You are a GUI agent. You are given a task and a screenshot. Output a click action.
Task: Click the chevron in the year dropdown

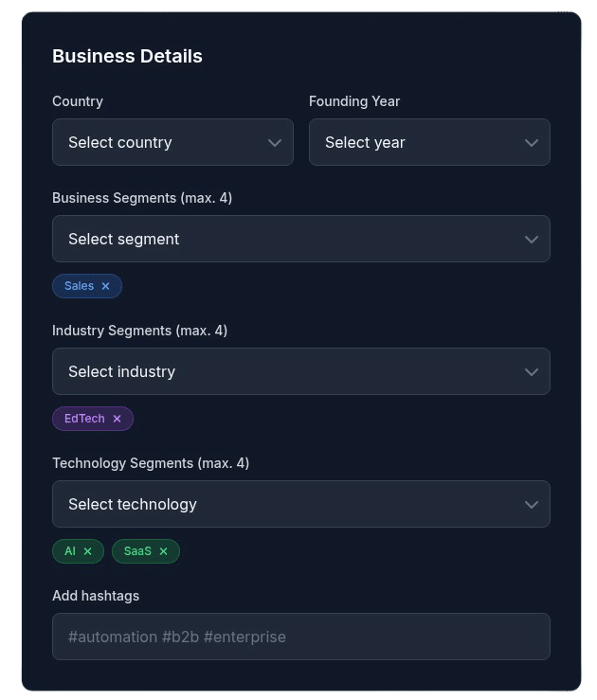532,143
